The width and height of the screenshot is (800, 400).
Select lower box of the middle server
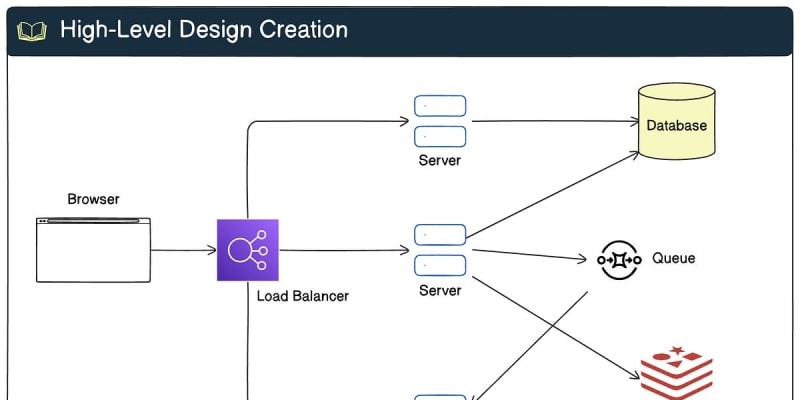coord(440,265)
